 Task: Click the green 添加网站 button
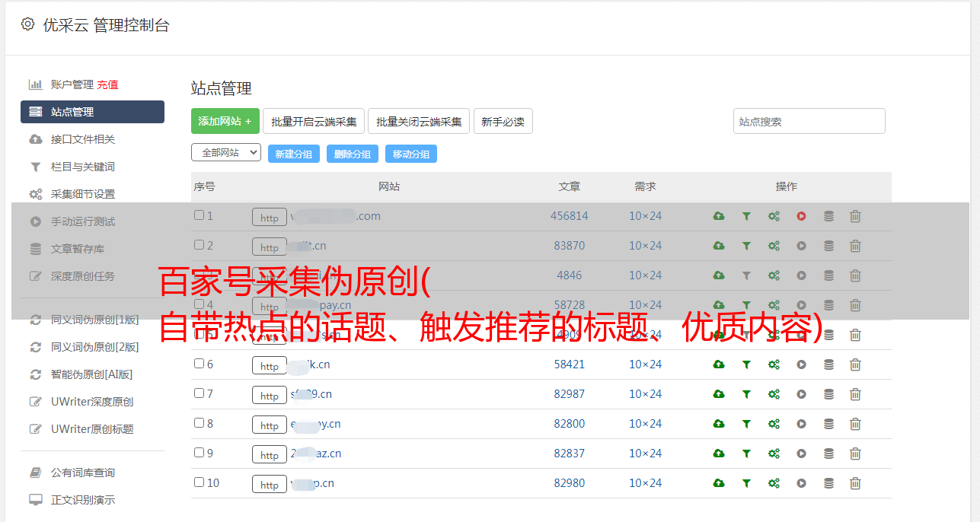pos(225,121)
